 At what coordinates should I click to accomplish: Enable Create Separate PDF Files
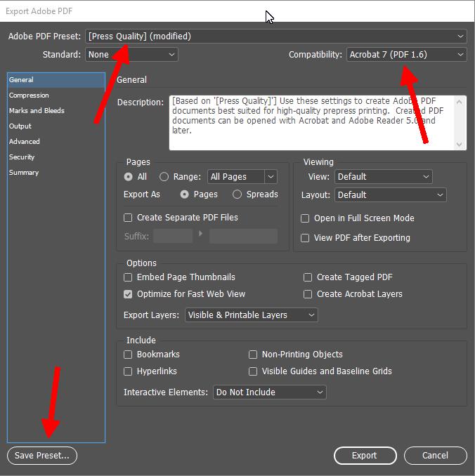point(128,218)
